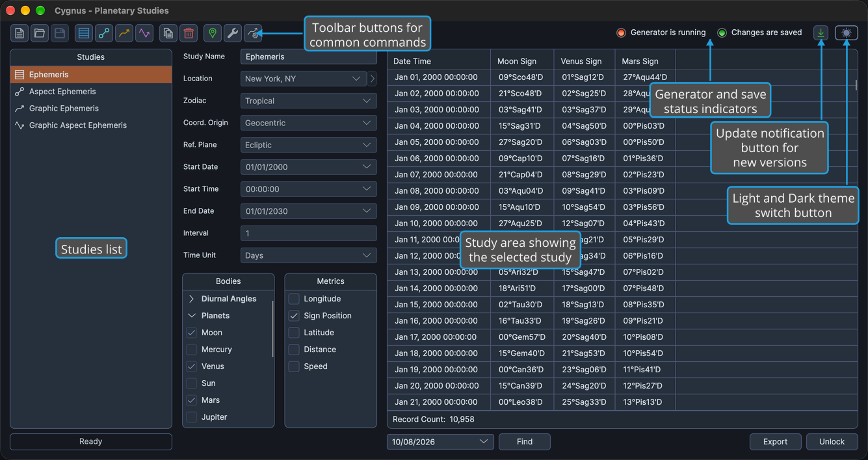Open the Find date dropdown 10/08/2026
868x460 pixels.
(x=440, y=442)
